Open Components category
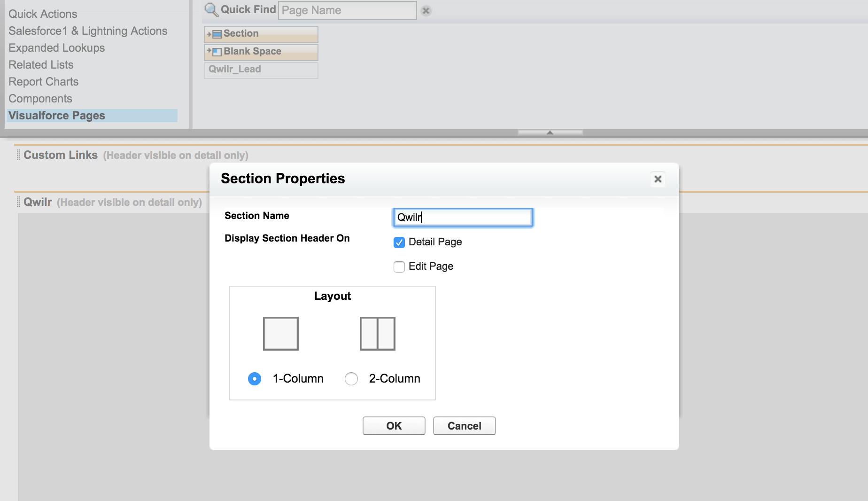Screen dimensions: 868x501 click(x=40, y=99)
